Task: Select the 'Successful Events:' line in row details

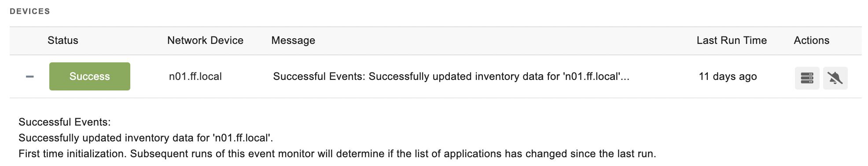Action: tap(65, 122)
